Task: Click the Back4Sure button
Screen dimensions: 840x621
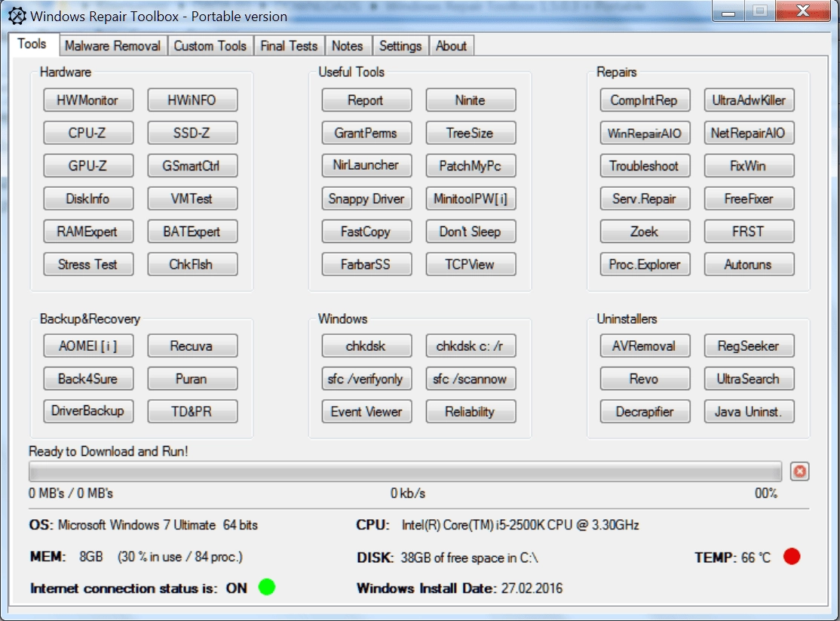Action: click(x=88, y=379)
